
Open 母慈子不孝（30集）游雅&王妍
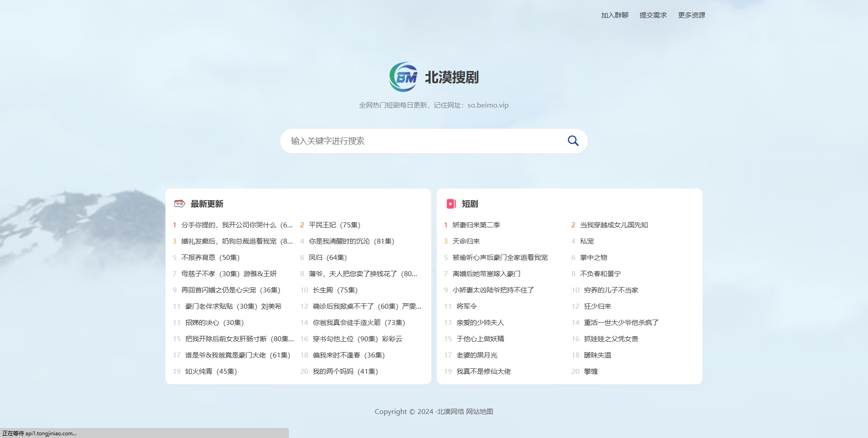pos(229,273)
